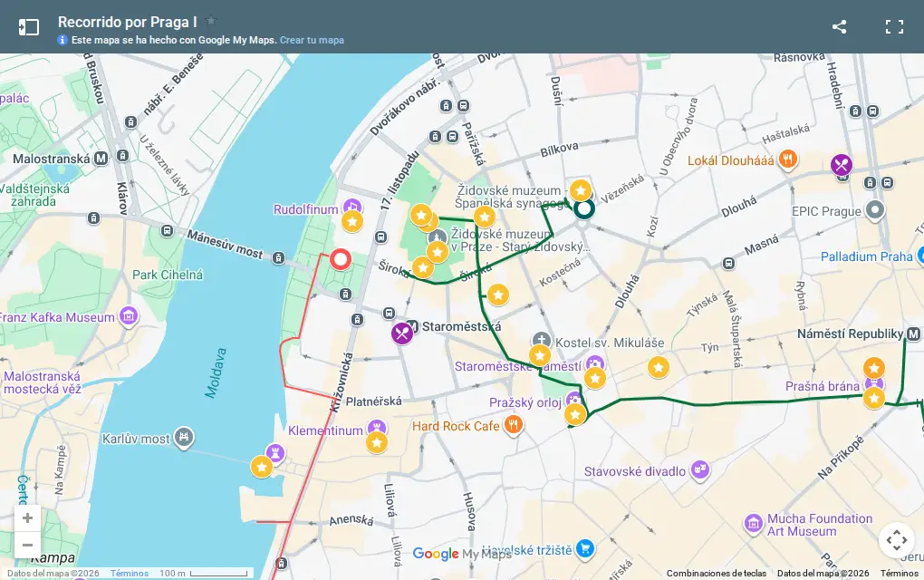924x580 pixels.
Task: Click the star pin east of Kostel sv. Mikuláše
Action: tap(659, 368)
